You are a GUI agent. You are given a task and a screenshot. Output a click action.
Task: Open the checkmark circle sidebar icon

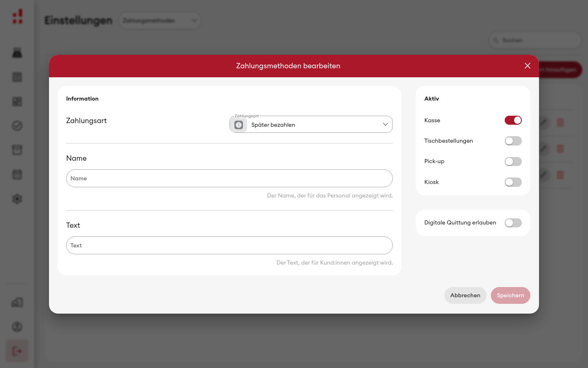[17, 126]
